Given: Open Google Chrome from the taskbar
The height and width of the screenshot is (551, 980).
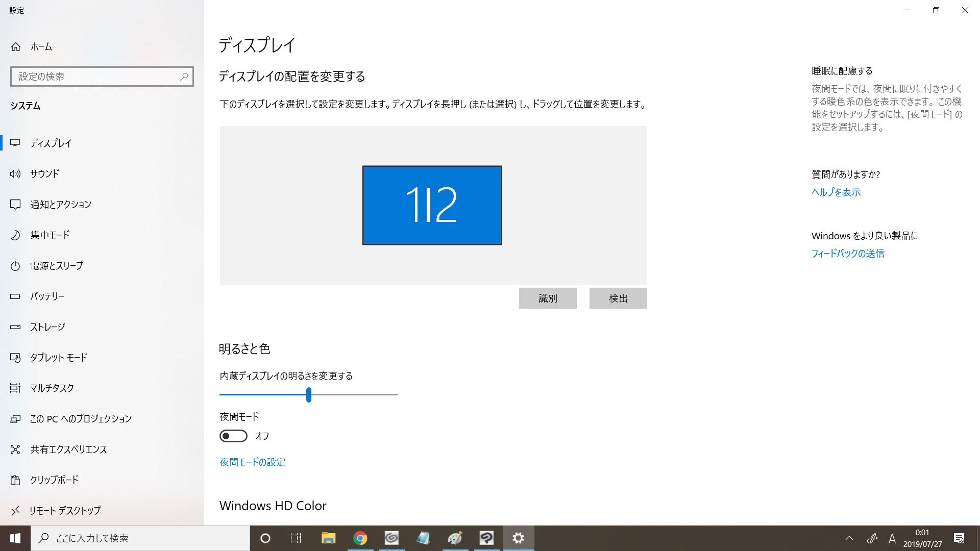Looking at the screenshot, I should 360,538.
